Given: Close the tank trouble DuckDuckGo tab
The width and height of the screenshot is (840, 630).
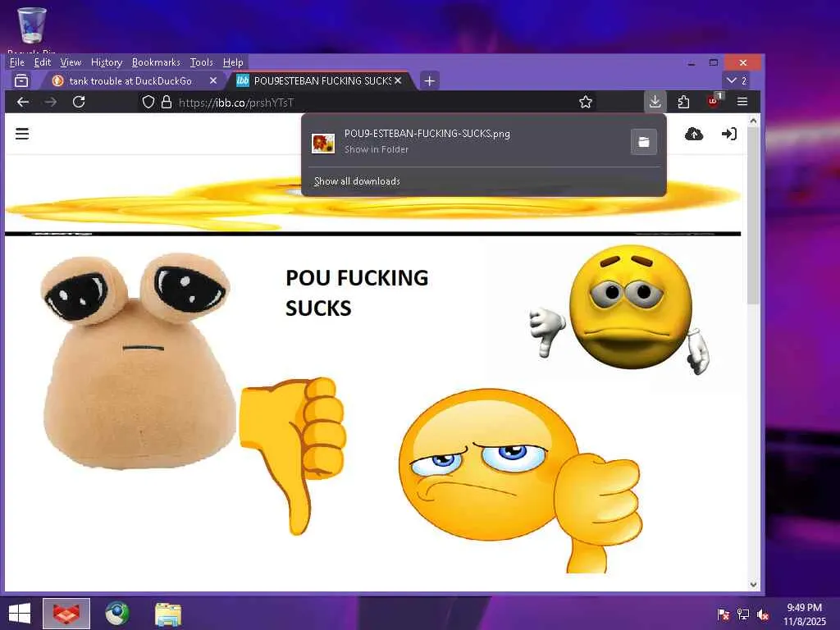Looking at the screenshot, I should [213, 80].
